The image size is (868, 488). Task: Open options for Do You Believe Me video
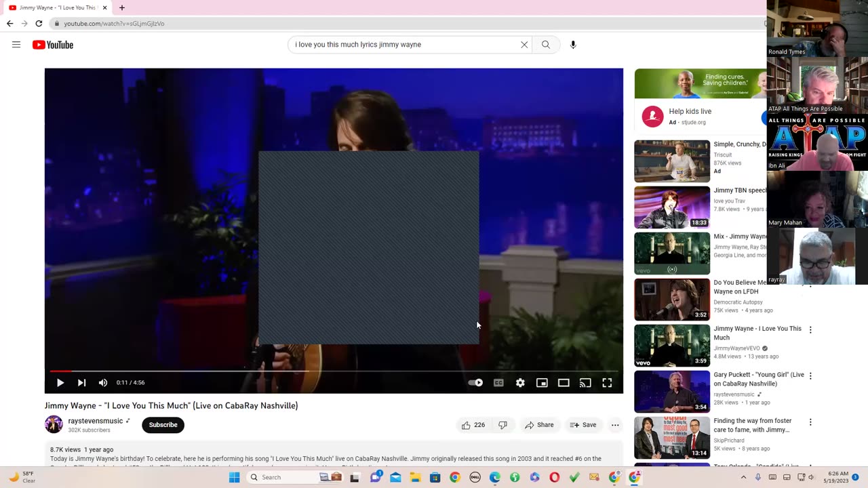810,284
